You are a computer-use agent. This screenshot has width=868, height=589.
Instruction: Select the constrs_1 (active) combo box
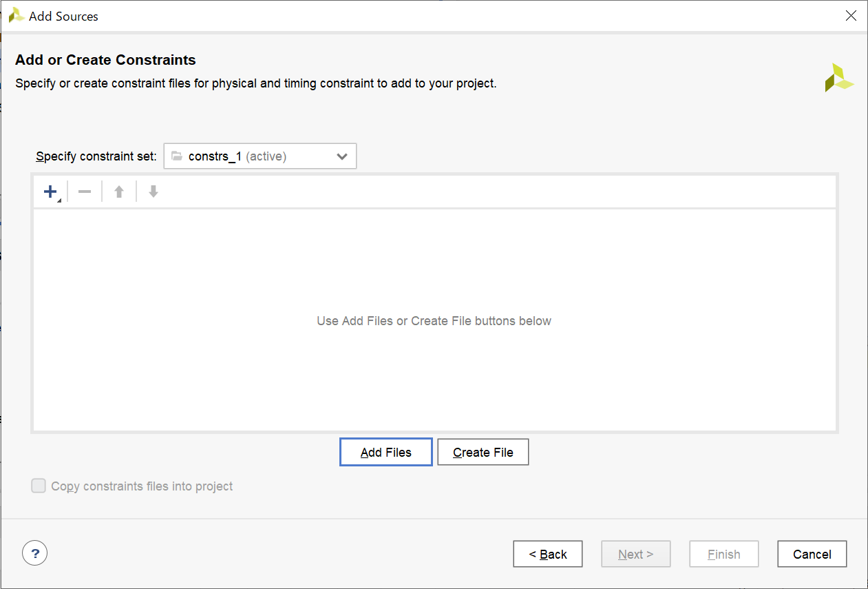point(260,156)
